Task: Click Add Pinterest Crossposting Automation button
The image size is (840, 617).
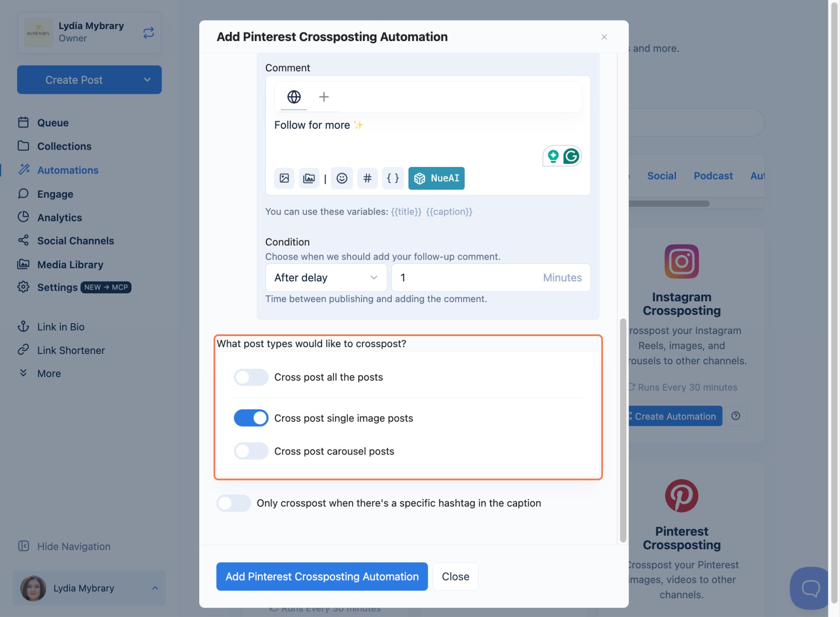Action: [322, 576]
